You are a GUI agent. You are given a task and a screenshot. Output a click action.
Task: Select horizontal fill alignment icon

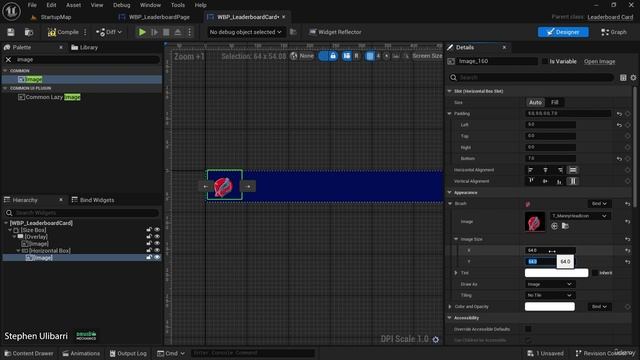[x=573, y=170]
